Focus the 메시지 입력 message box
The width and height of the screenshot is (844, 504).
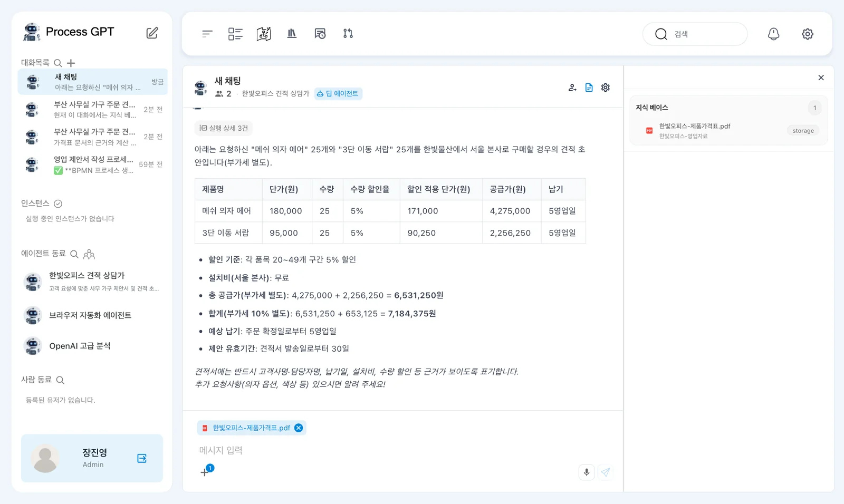(x=403, y=450)
